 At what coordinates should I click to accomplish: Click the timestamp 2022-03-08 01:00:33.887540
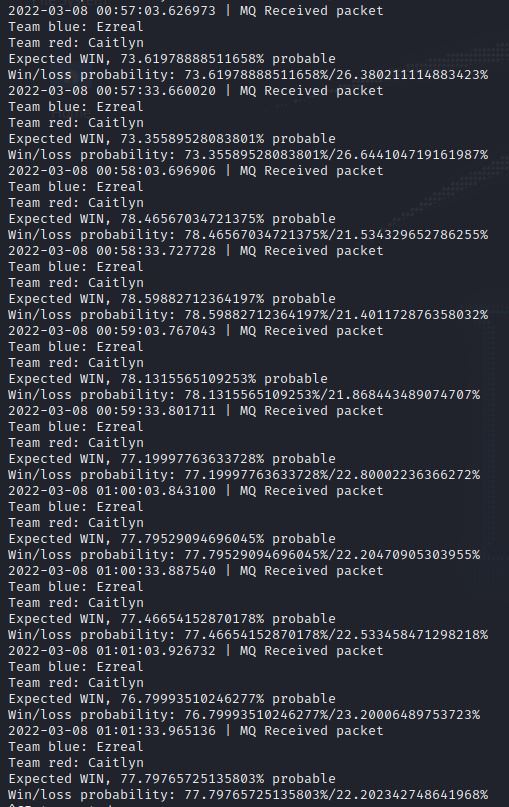tap(112, 571)
